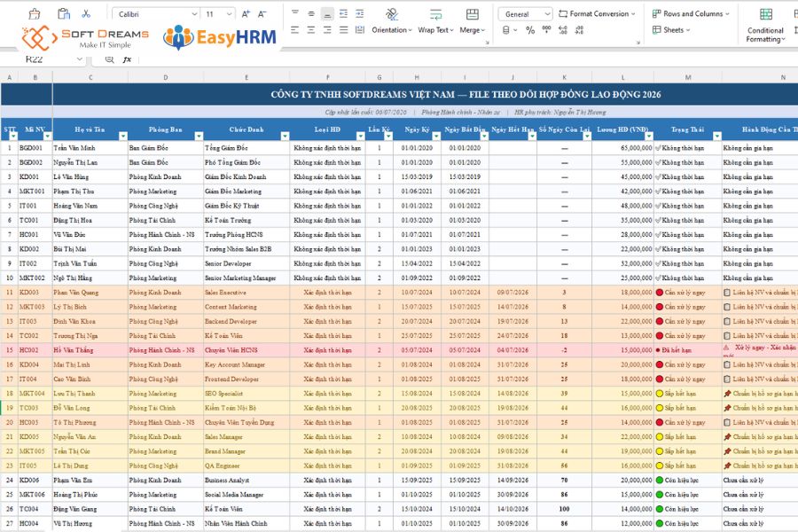
Task: Select cell 'Key Account Manager'
Action: [x=246, y=365]
